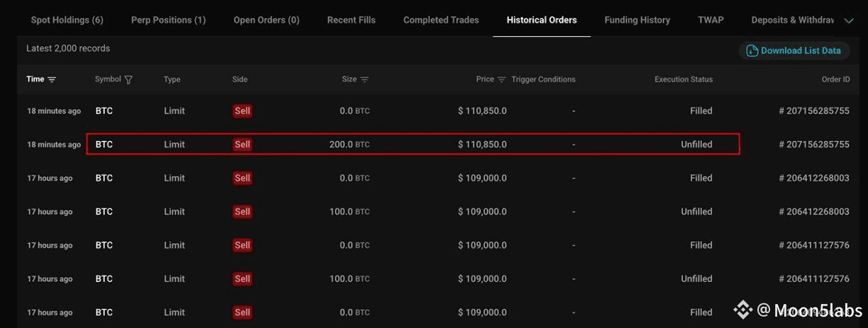Select the Unfilled 200.0 BTC order row
The image size is (868, 328).
(x=413, y=145)
